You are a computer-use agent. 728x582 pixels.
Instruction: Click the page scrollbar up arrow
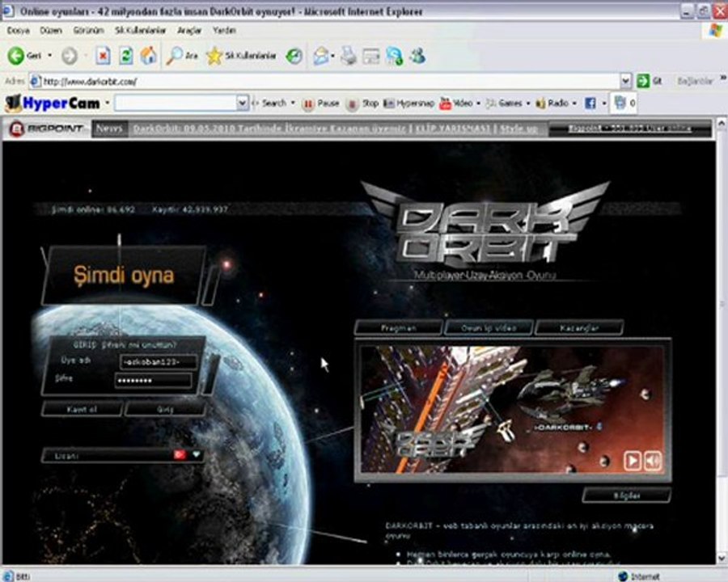[x=722, y=123]
